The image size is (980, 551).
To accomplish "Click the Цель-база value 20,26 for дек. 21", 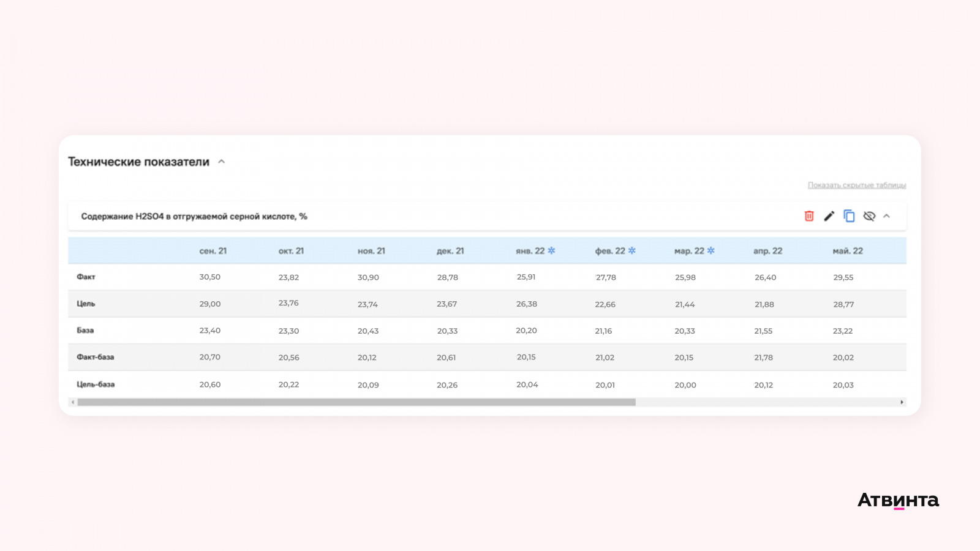I will pos(447,385).
